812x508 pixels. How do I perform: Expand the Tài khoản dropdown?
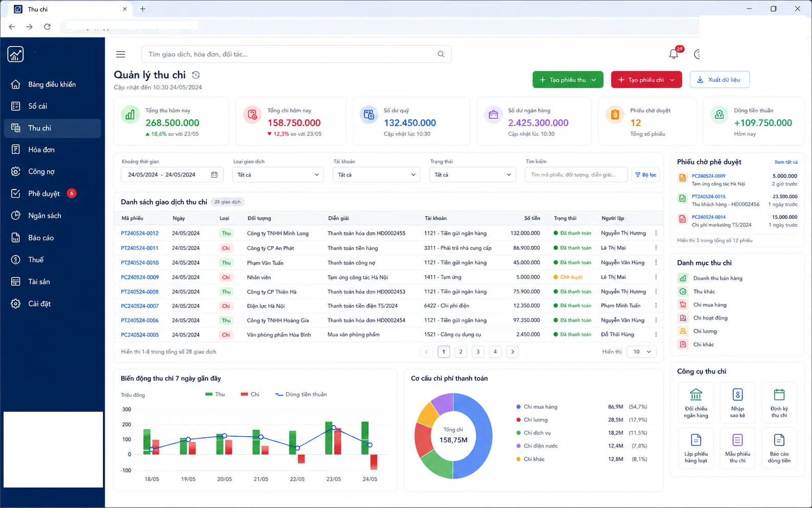click(x=376, y=175)
